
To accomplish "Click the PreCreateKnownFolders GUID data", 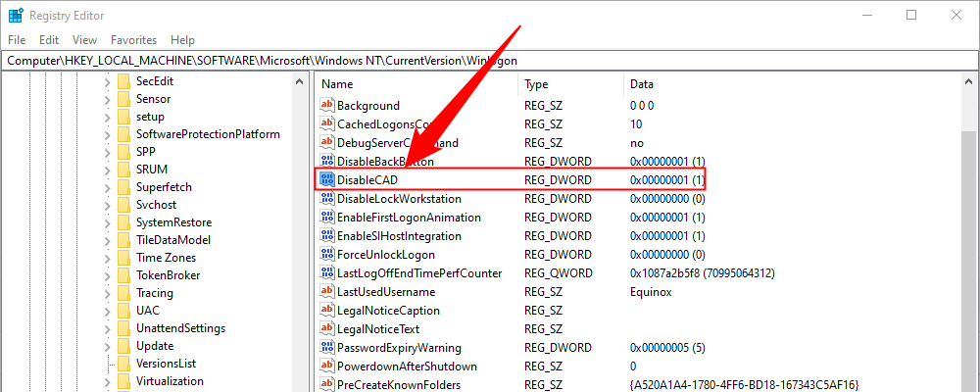I will (x=746, y=384).
